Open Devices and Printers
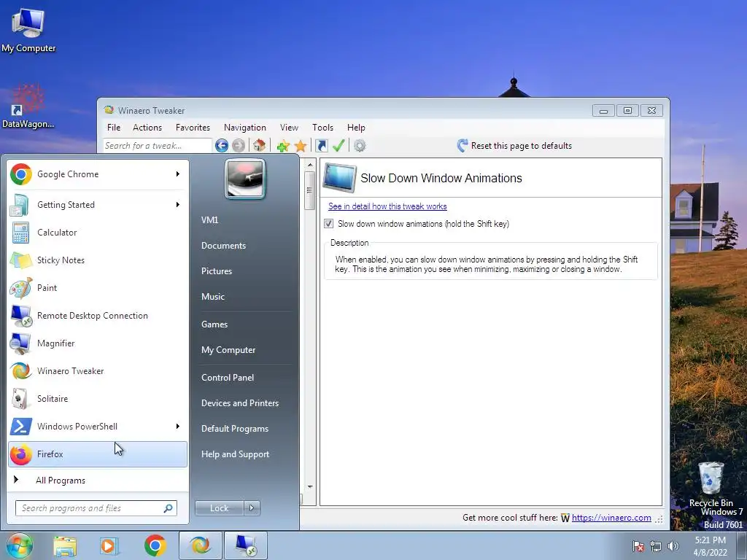The width and height of the screenshot is (747, 560). coord(239,403)
